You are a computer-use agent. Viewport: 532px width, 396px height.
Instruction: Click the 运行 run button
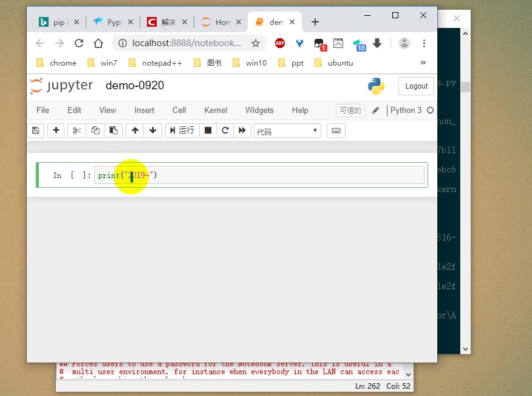(182, 130)
